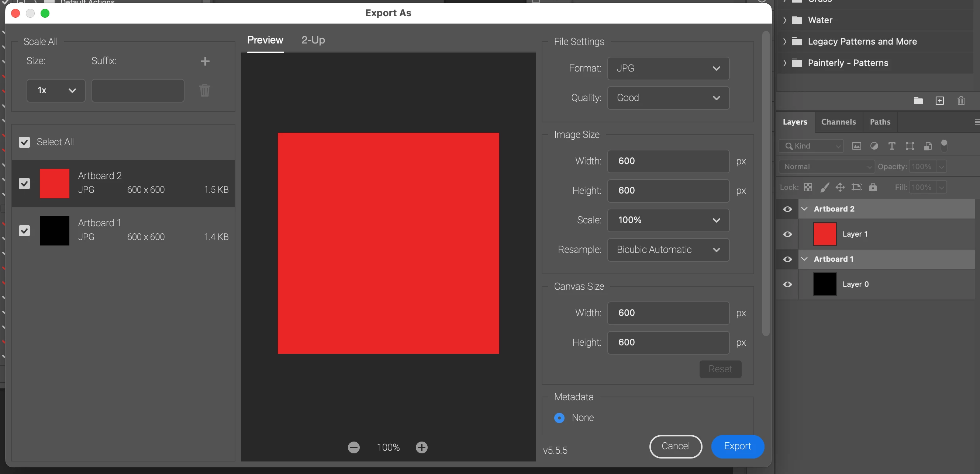The height and width of the screenshot is (474, 980).
Task: Click the create new group folder icon
Action: pyautogui.click(x=918, y=101)
